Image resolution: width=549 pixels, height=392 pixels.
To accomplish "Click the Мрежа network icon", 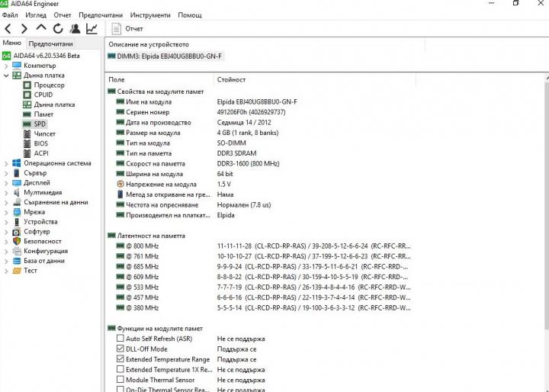I will pos(17,212).
